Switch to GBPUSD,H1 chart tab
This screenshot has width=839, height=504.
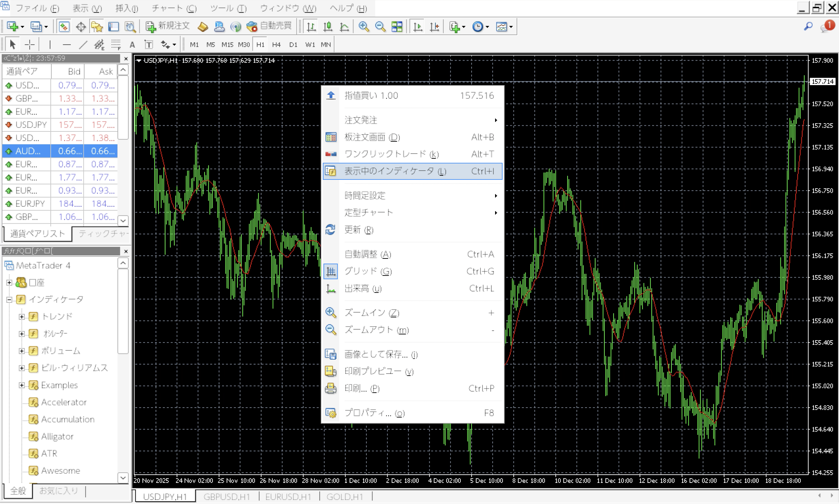[x=227, y=497]
